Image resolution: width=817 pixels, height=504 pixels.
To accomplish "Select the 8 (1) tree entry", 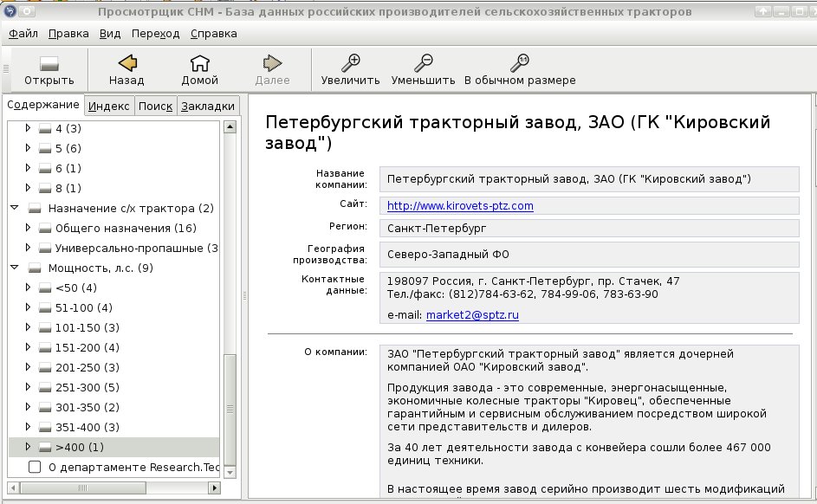I will [x=68, y=189].
